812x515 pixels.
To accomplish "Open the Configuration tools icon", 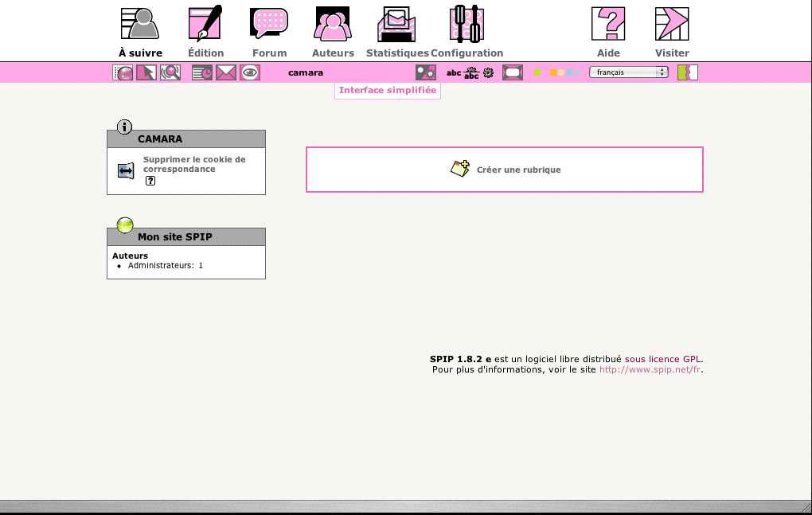I will tap(467, 24).
